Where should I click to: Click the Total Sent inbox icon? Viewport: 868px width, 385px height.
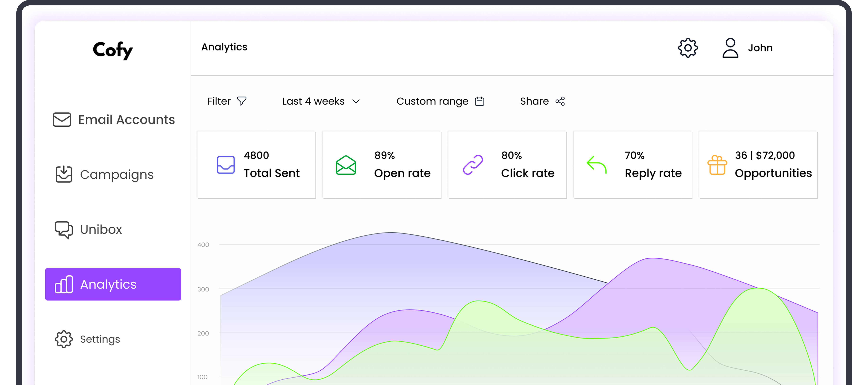coord(226,165)
